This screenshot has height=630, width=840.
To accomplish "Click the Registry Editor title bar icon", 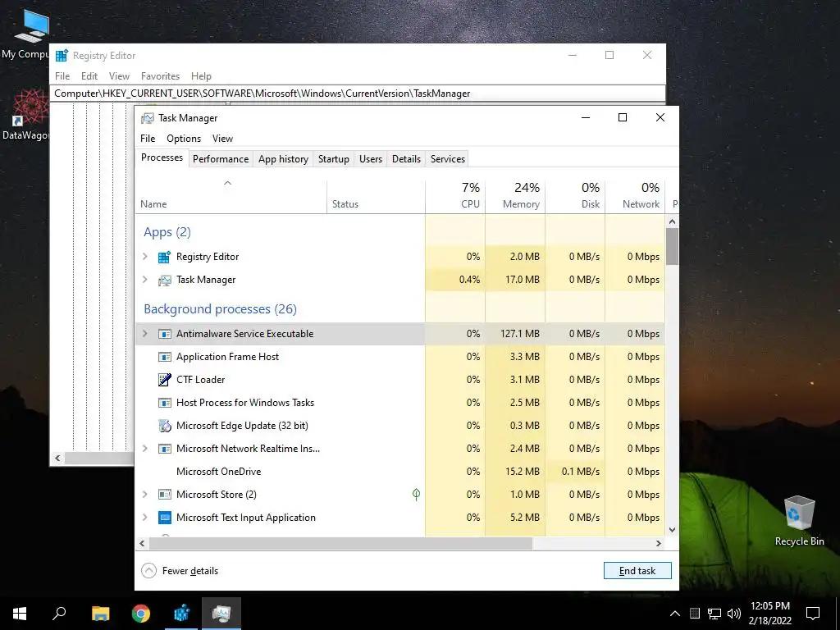I will (x=62, y=56).
